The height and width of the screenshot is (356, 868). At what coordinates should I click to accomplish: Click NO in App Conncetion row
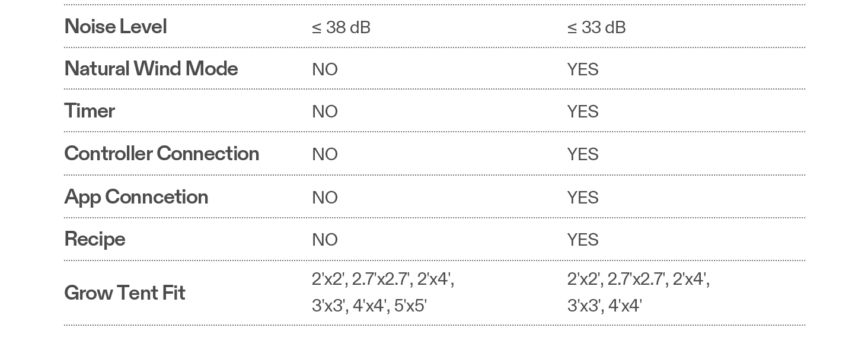(325, 198)
